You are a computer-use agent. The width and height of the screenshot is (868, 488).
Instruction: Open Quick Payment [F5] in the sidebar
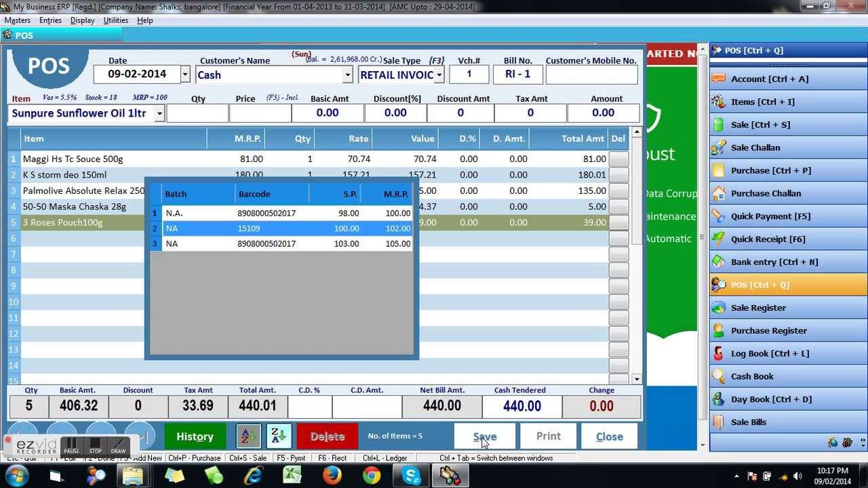click(788, 216)
